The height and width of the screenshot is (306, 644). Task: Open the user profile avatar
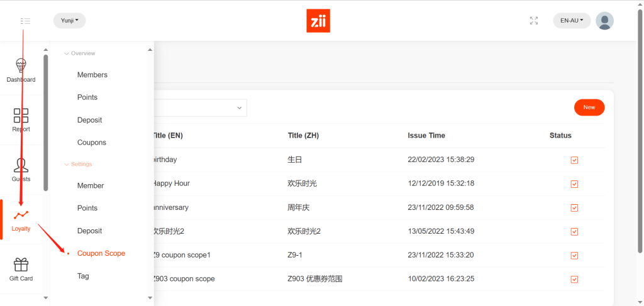[x=604, y=21]
